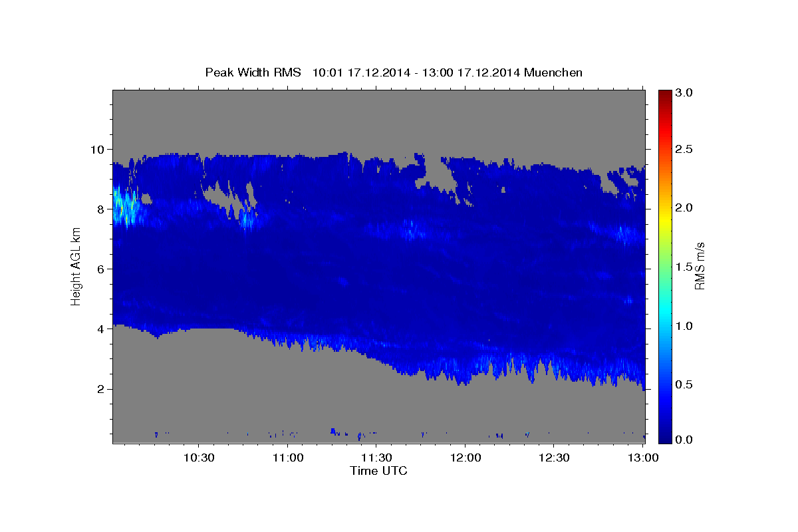Screen dimensions: 798x532
Task: Click the colorbar value 0.0
Action: [684, 440]
